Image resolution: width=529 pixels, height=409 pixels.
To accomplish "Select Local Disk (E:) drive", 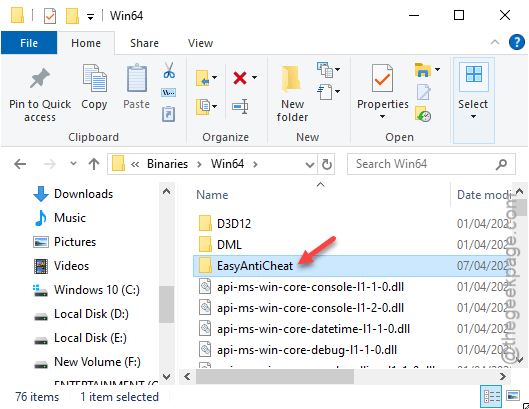I will click(80, 338).
